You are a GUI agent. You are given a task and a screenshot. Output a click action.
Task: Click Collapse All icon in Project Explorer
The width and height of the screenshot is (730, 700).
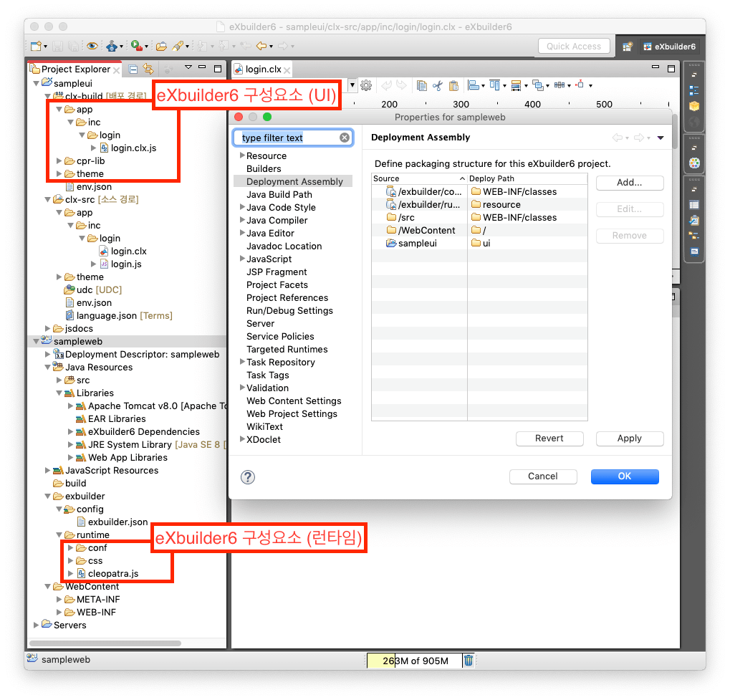pyautogui.click(x=133, y=69)
